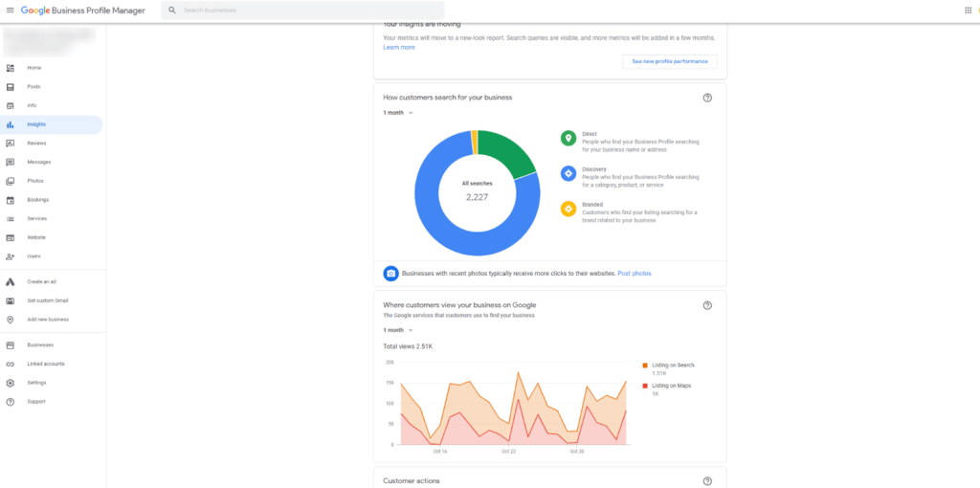
Task: Click the Post photos link
Action: click(x=635, y=274)
